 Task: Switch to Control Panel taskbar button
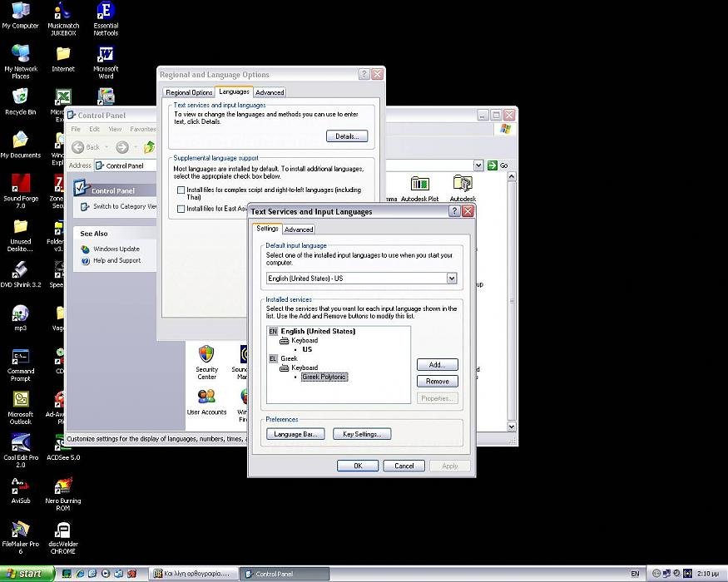point(285,574)
